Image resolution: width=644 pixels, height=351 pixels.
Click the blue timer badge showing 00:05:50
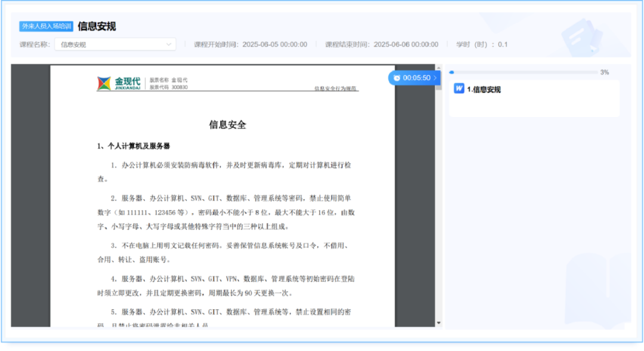414,78
